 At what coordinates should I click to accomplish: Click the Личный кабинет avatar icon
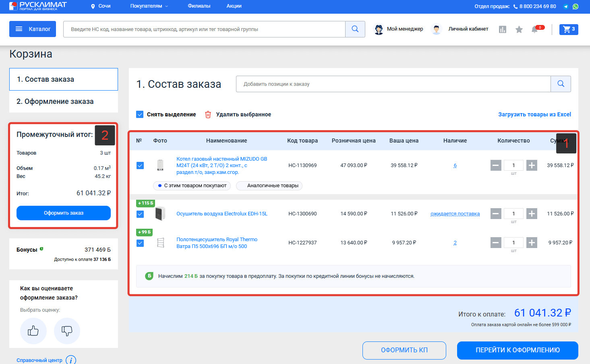437,29
